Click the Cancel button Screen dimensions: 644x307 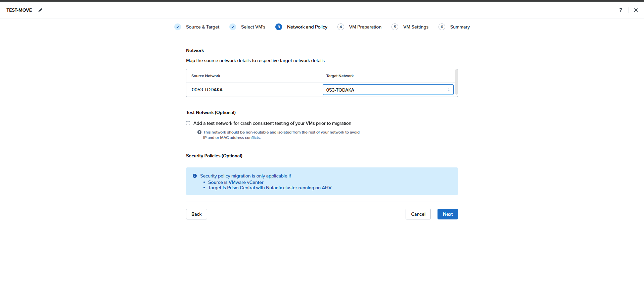(x=418, y=214)
